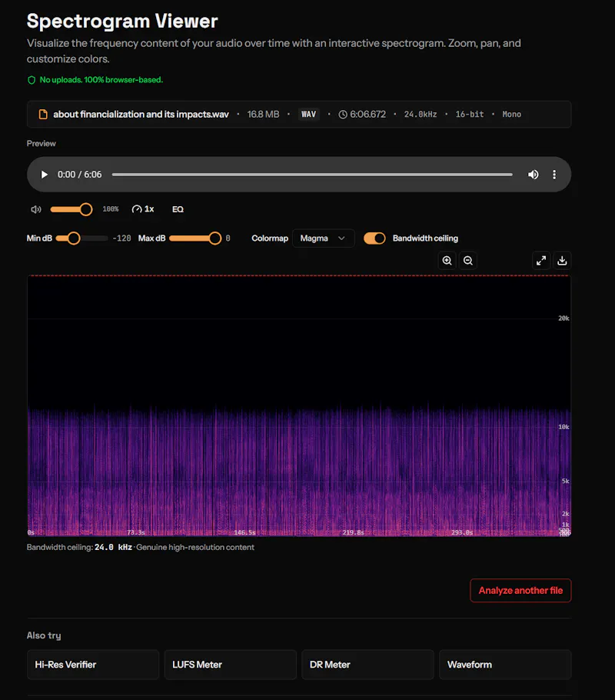Click the Max dB slider
The image size is (615, 700).
[195, 238]
